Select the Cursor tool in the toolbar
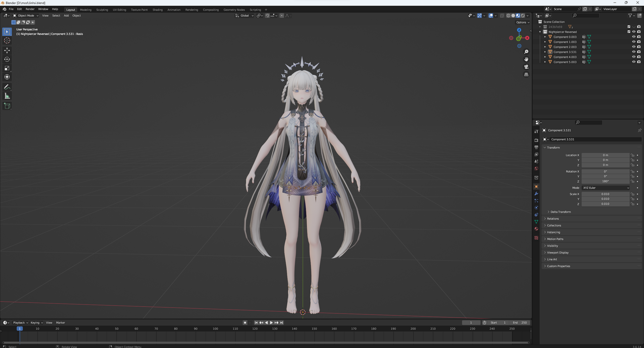The height and width of the screenshot is (348, 644). click(7, 41)
